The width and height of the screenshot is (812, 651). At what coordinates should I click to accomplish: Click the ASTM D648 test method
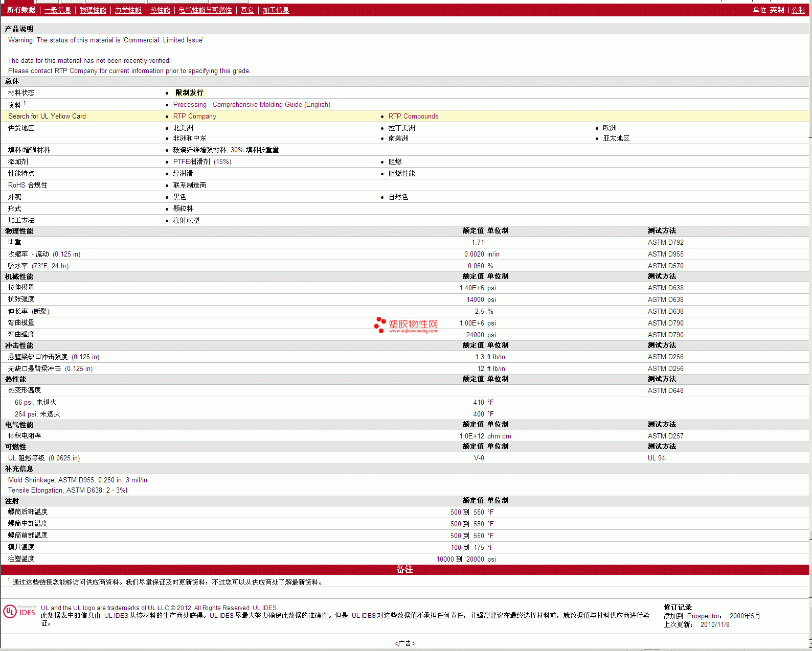(665, 391)
